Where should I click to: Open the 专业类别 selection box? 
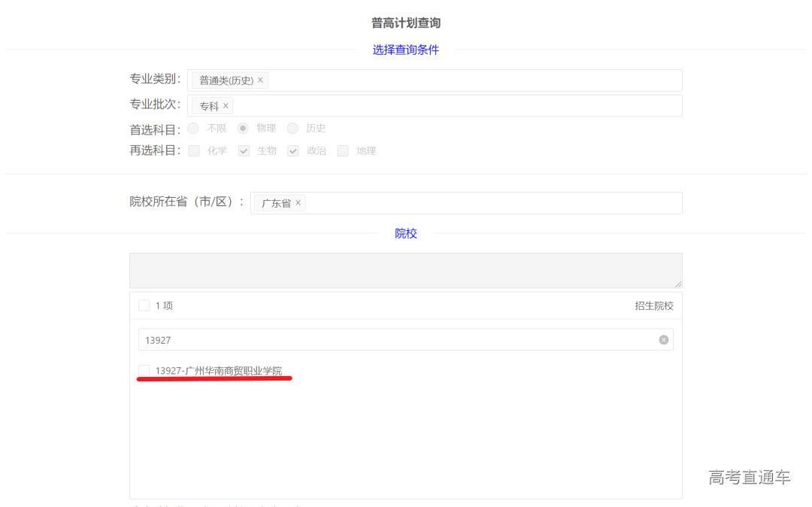pyautogui.click(x=474, y=80)
